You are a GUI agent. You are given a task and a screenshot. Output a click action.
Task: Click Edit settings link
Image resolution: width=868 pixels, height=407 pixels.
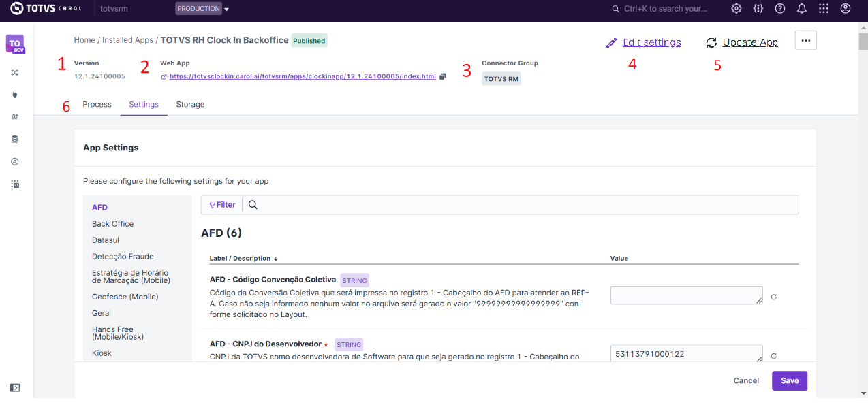[x=652, y=42]
